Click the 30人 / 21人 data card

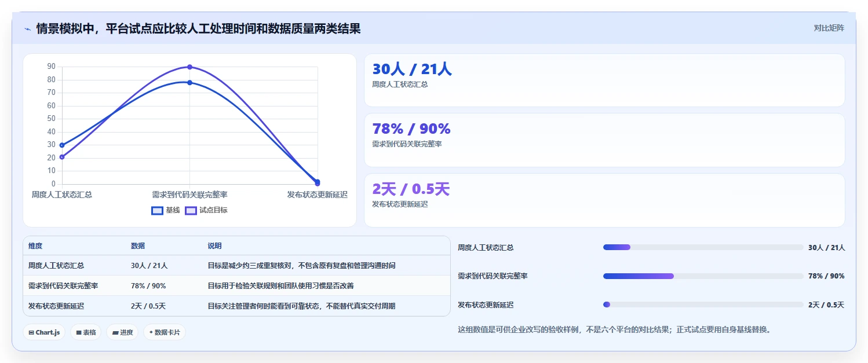604,80
